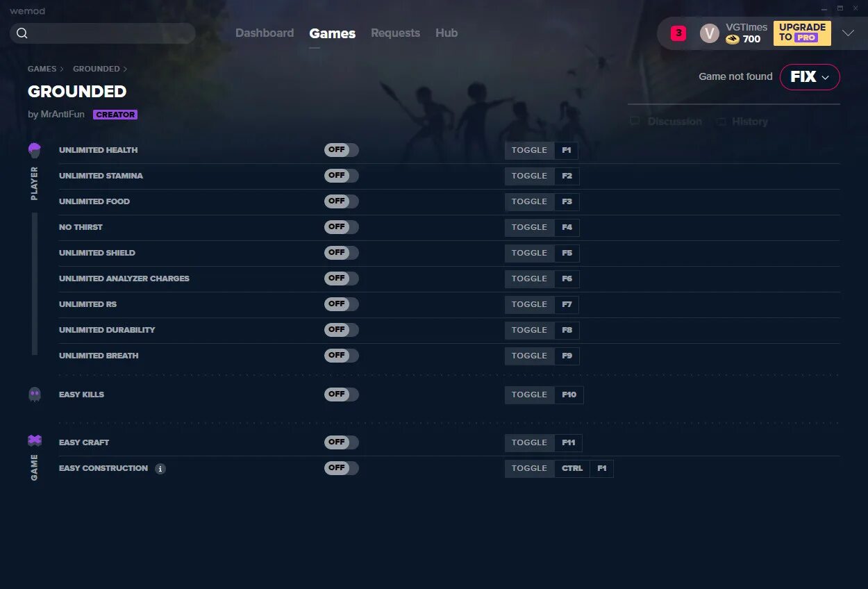
Task: Click the chevron after GROUNDED breadcrumb
Action: click(x=126, y=69)
